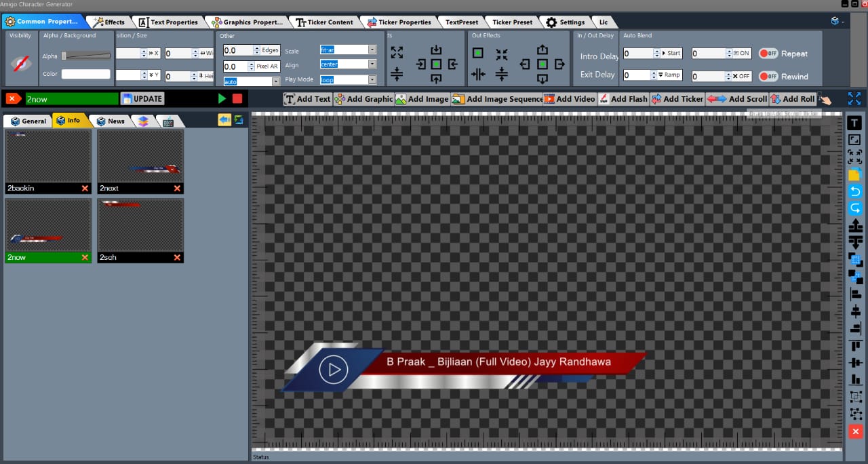
Task: Click the Intro Delay Start stepper arrows
Action: point(656,53)
